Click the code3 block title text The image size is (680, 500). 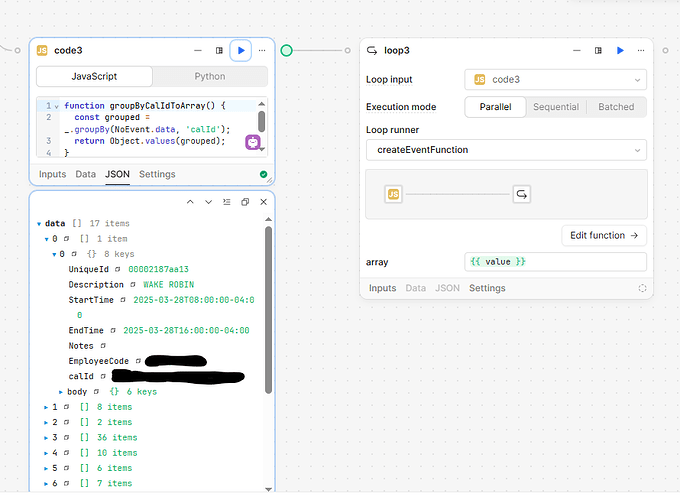tap(68, 51)
